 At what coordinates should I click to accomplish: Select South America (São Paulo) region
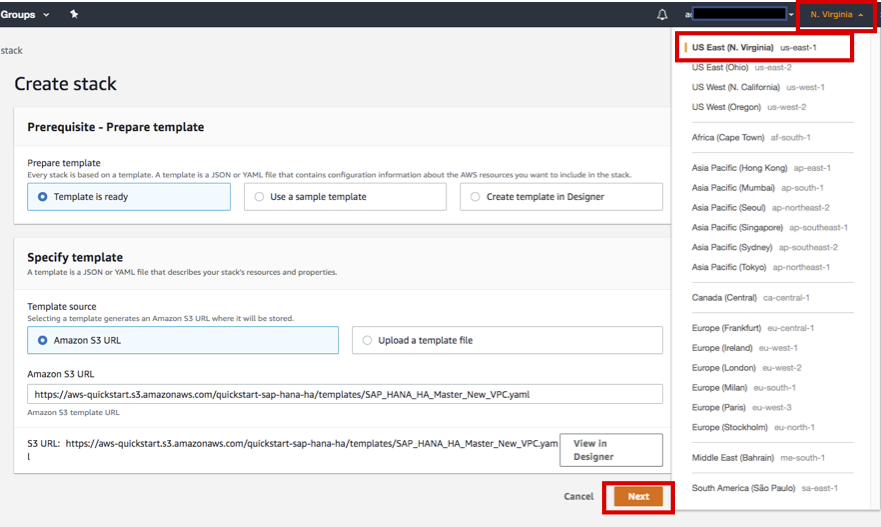tap(764, 488)
